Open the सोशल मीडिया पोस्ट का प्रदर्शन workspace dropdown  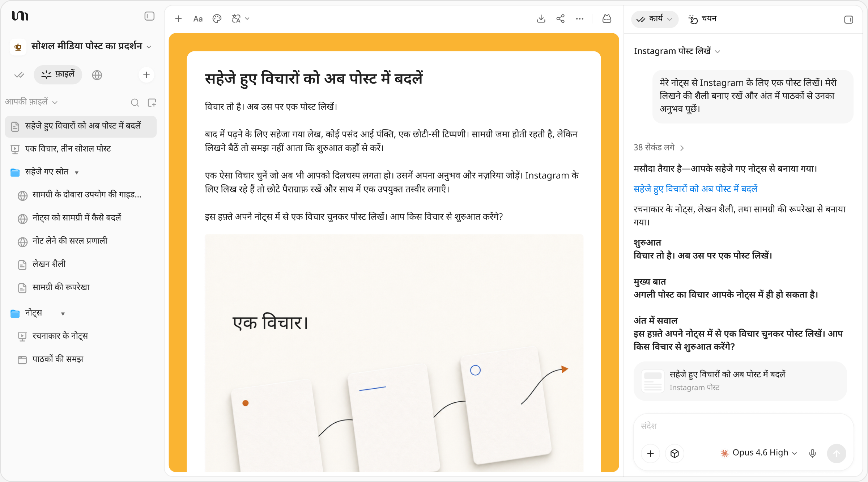pyautogui.click(x=91, y=46)
